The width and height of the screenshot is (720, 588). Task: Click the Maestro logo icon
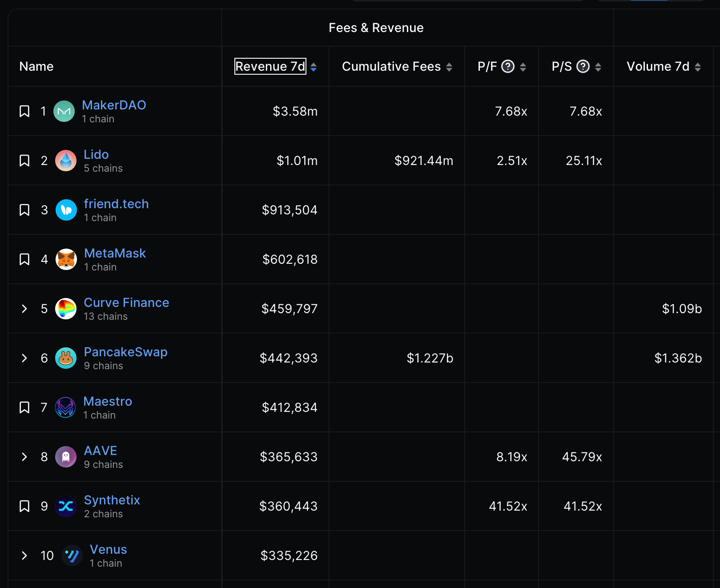pos(65,407)
